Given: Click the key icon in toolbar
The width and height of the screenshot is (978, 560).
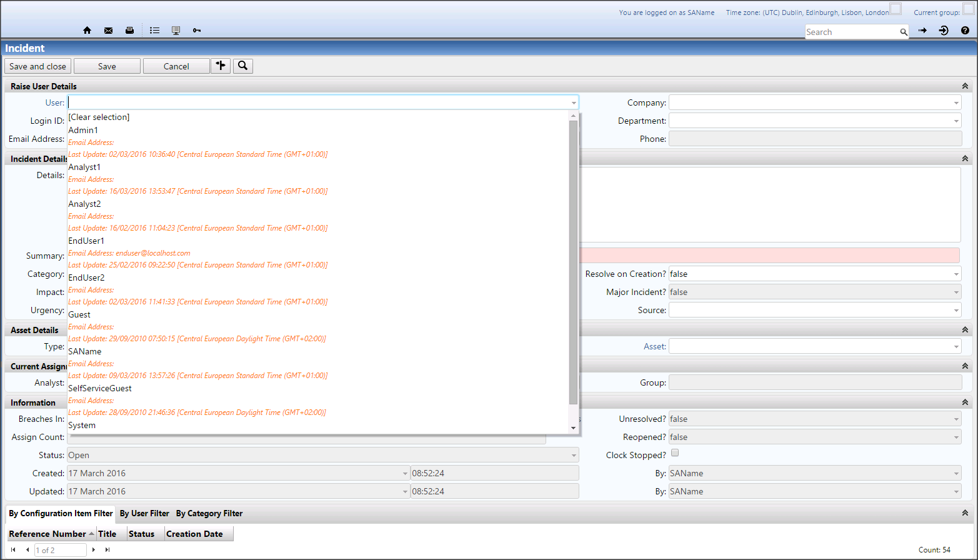Looking at the screenshot, I should click(x=197, y=30).
